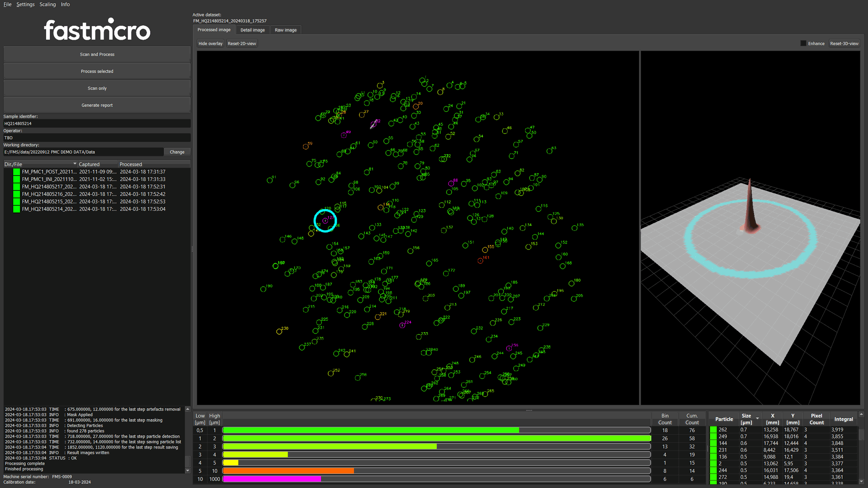Click the 5–10 µm orange bin bar
Image resolution: width=868 pixels, height=488 pixels.
click(288, 471)
